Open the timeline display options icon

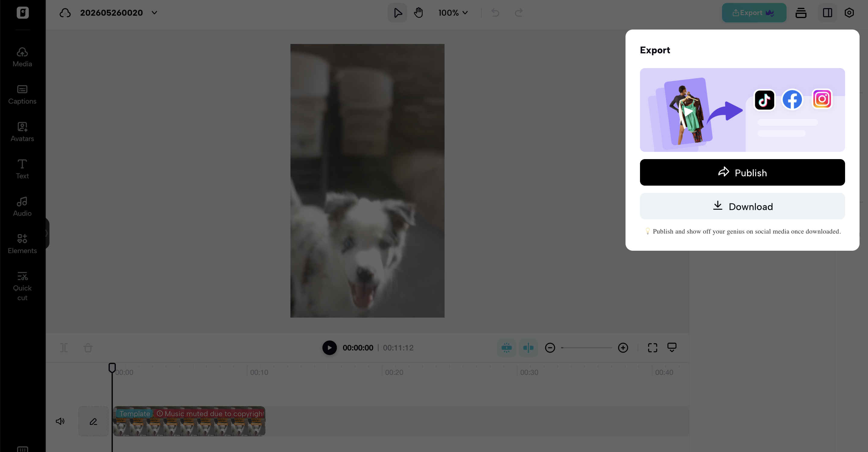coord(672,348)
